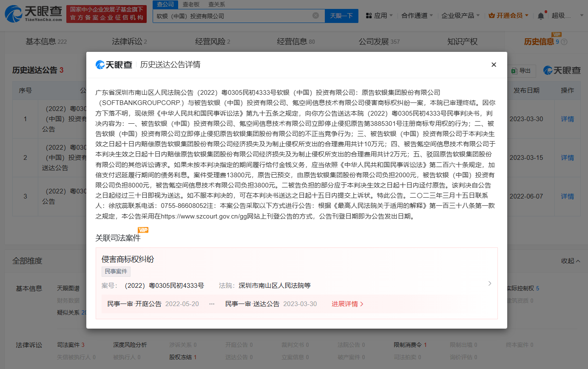
Task: Open 详情 for the 2023-03-30 notice
Action: [567, 119]
